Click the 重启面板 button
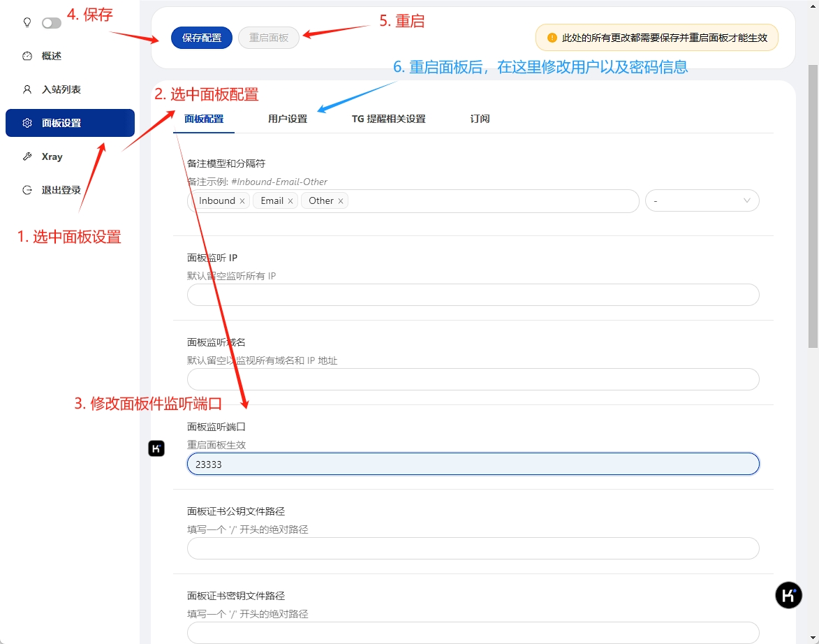This screenshot has width=819, height=644. [x=269, y=38]
